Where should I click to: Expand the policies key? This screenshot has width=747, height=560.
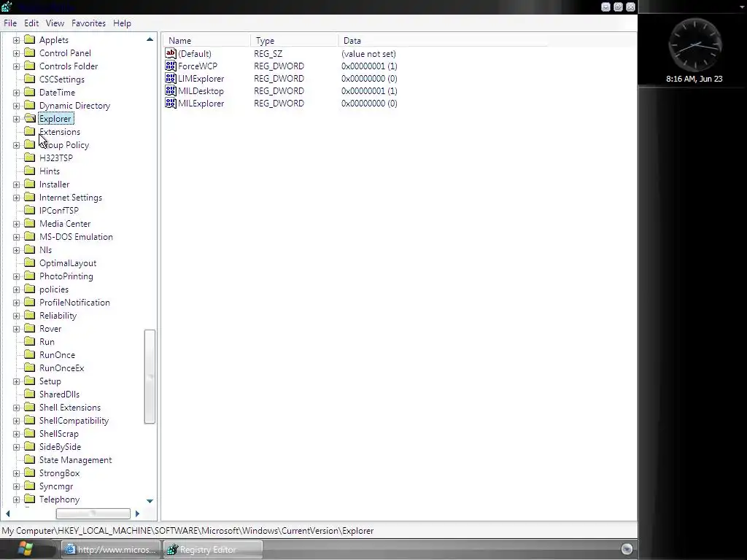point(16,289)
